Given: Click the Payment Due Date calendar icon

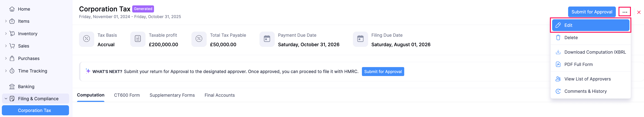Looking at the screenshot, I should point(267,39).
